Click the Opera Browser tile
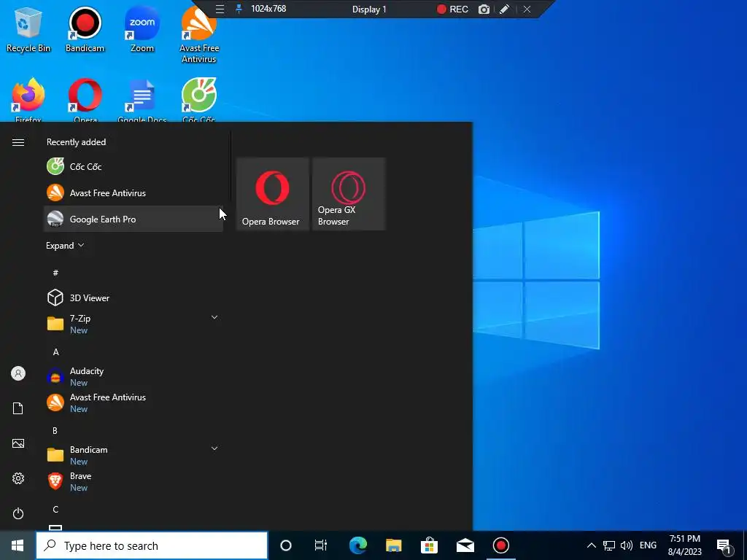The height and width of the screenshot is (560, 747). click(x=273, y=194)
